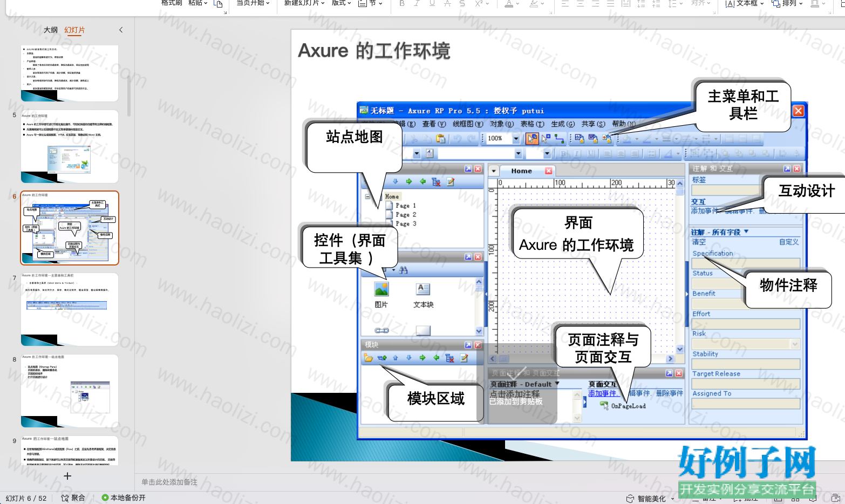The width and height of the screenshot is (845, 504).
Task: Toggle italic formatting (I)
Action: [x=417, y=3]
